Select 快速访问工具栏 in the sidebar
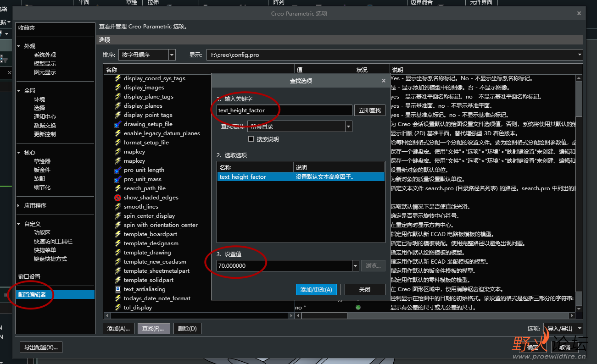 (53, 242)
